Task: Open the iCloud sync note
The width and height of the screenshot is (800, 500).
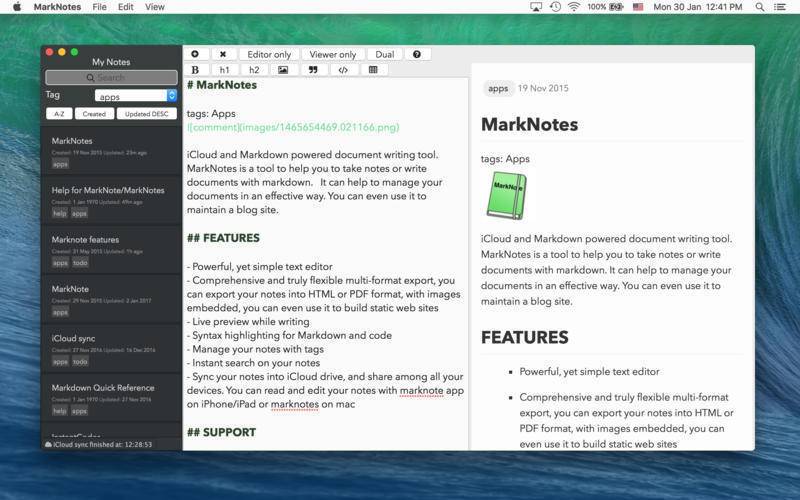Action: click(x=111, y=349)
